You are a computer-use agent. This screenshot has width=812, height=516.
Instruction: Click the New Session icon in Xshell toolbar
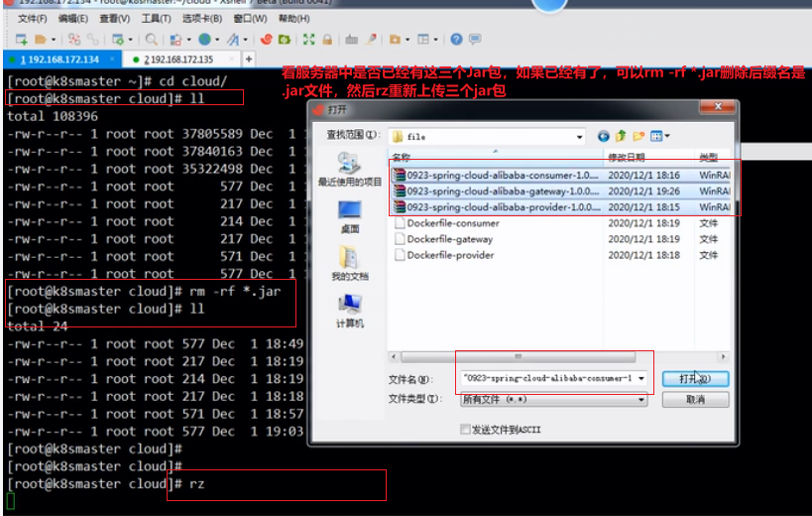pos(21,40)
